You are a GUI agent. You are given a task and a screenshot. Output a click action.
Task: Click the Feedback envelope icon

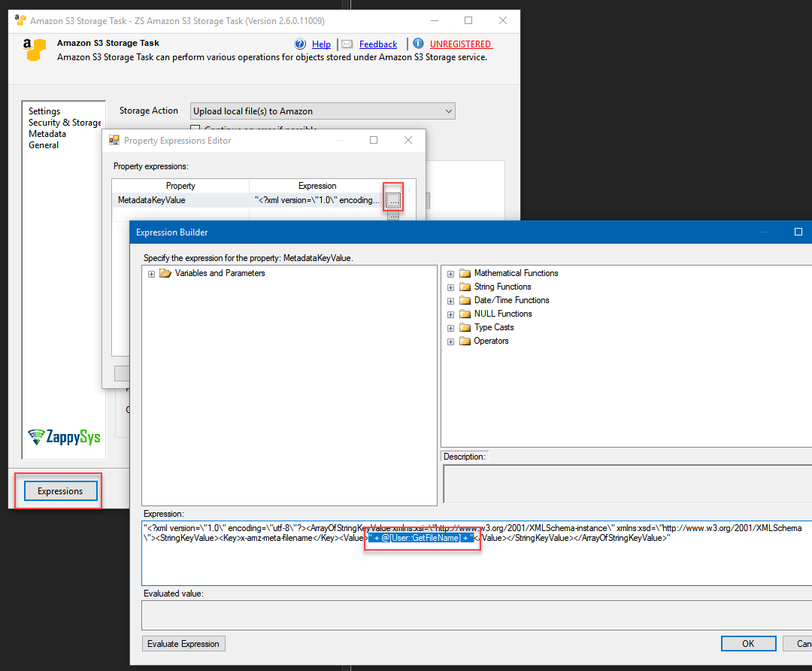click(347, 44)
